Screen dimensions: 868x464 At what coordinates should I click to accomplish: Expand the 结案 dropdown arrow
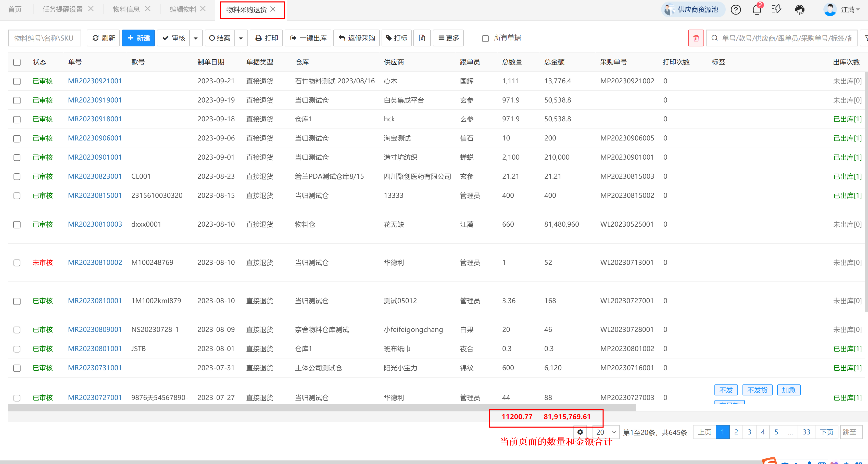(241, 38)
